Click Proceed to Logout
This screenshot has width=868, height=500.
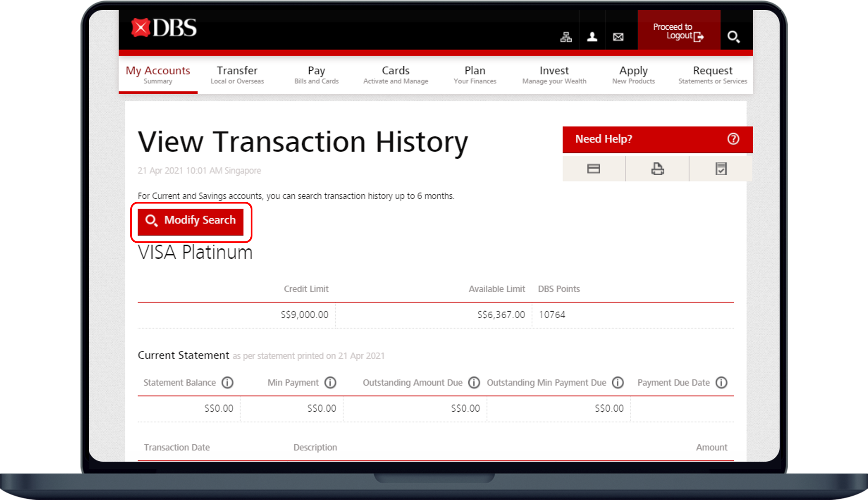coord(678,31)
